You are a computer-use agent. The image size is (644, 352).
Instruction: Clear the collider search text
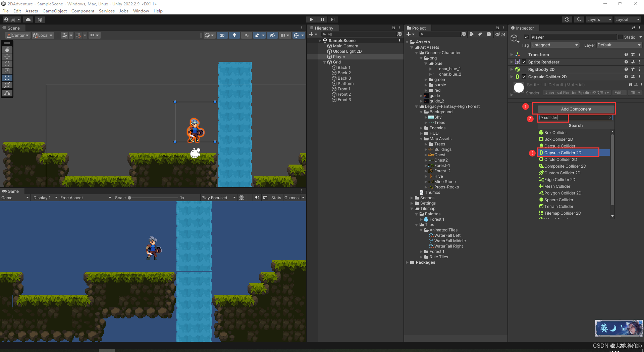610,118
